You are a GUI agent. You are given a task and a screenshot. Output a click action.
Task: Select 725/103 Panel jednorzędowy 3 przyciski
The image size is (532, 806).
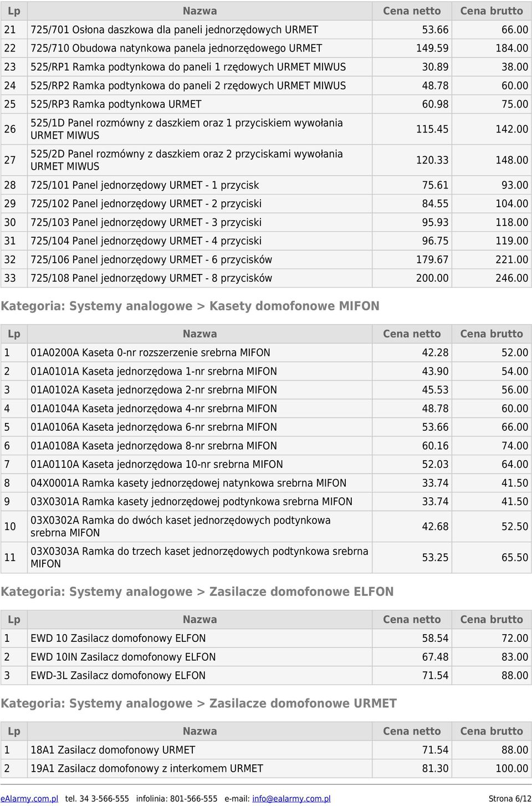coord(146,222)
